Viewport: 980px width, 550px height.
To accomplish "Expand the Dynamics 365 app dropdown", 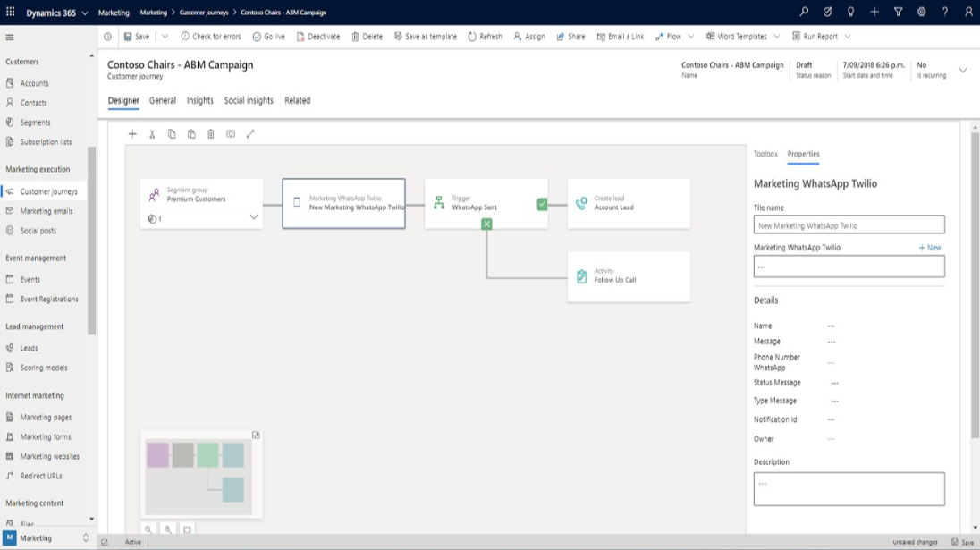I will tap(85, 13).
